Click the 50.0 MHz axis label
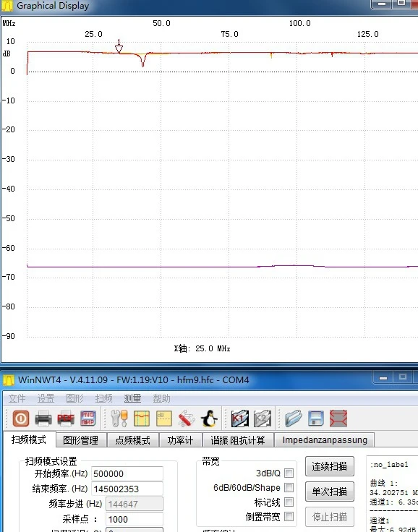 point(161,23)
